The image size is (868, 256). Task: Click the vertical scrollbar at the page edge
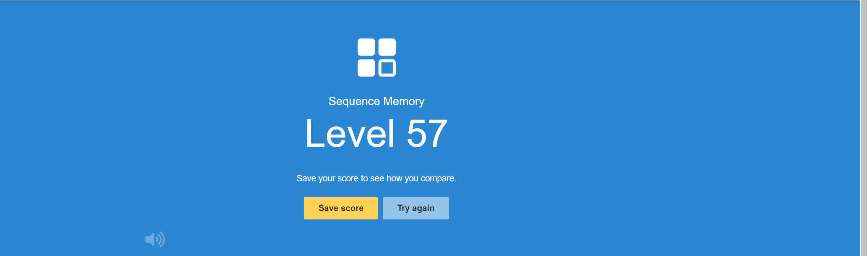tap(864, 128)
